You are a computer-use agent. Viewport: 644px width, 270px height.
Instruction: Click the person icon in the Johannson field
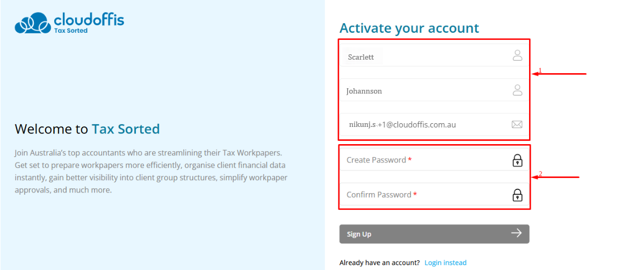click(517, 90)
